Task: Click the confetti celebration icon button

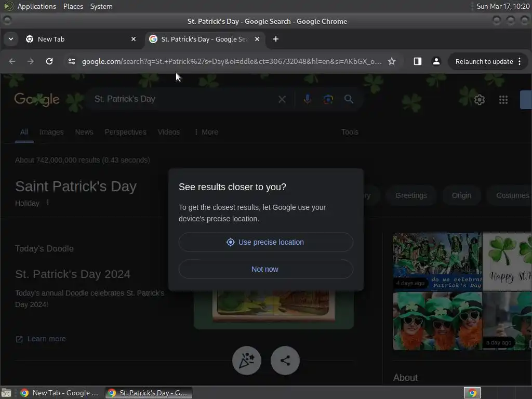Action: point(247,361)
